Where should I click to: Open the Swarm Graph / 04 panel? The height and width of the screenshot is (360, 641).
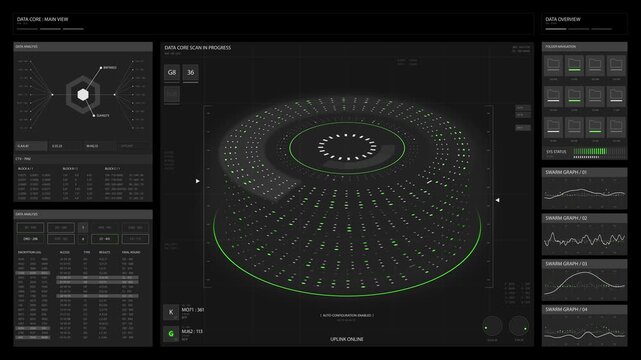coord(584,326)
